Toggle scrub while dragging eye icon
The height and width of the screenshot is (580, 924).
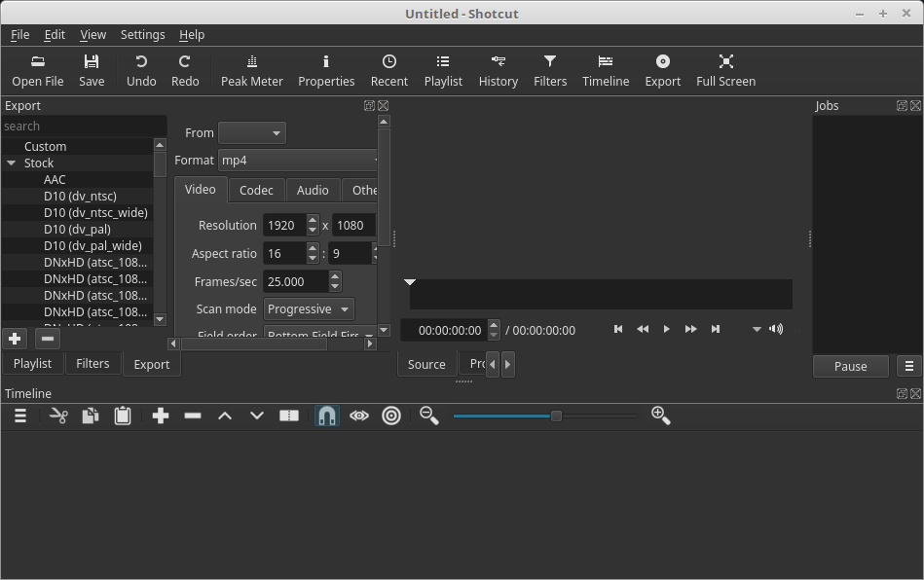point(359,417)
